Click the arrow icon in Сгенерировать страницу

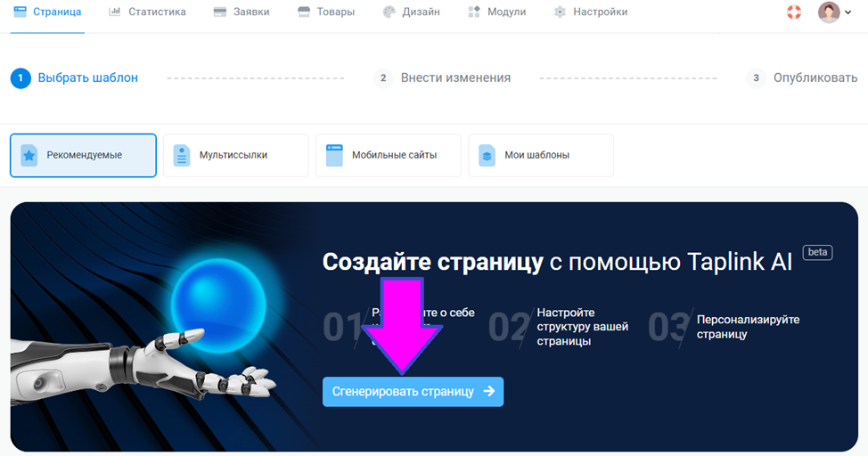click(488, 391)
